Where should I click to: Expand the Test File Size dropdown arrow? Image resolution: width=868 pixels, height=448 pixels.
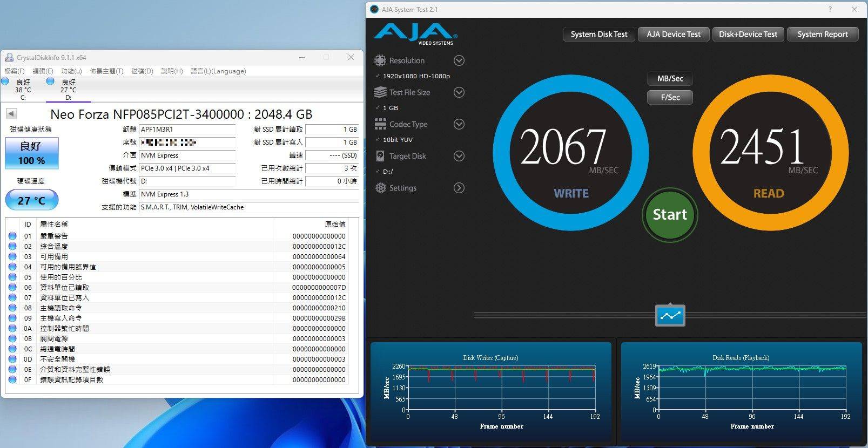(459, 92)
